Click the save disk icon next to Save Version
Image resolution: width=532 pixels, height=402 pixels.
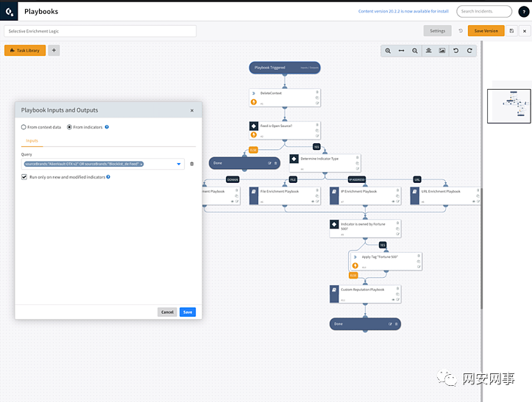coord(511,31)
